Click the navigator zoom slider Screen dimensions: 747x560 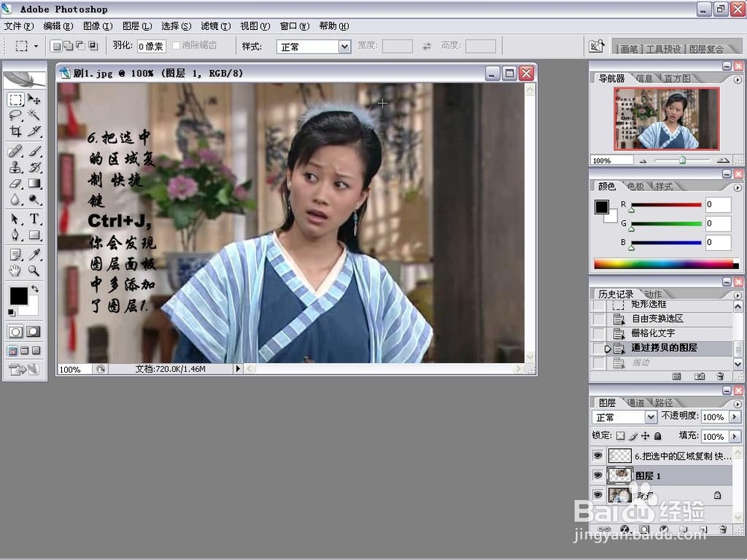(x=684, y=159)
